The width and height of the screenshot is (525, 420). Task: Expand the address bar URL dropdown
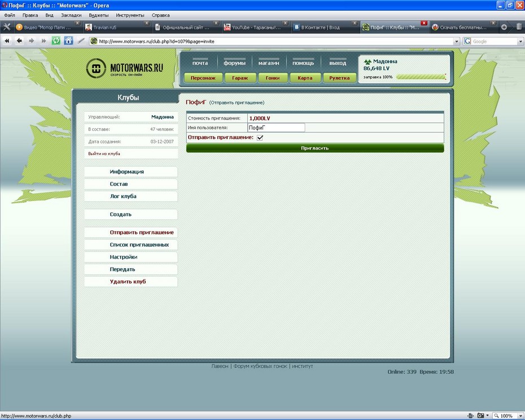pyautogui.click(x=457, y=41)
